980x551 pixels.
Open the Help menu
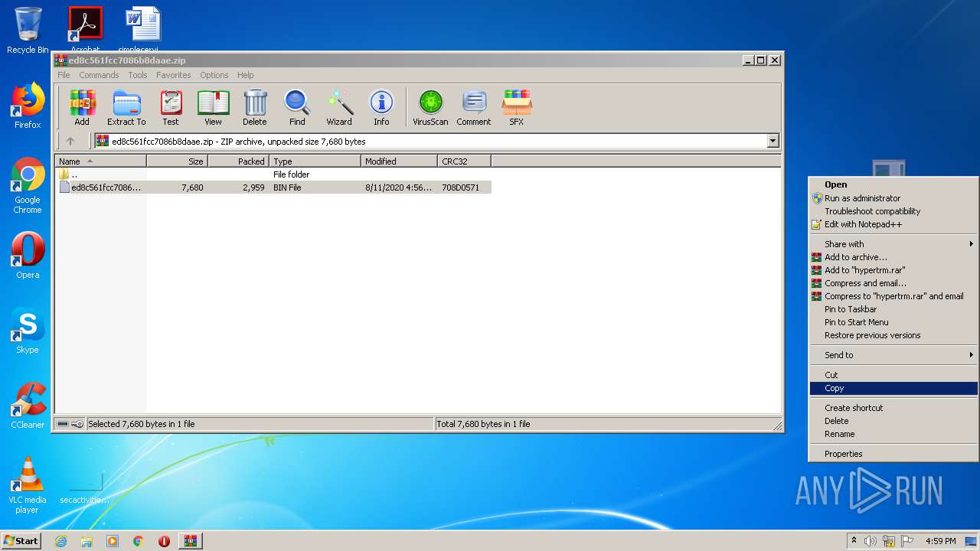(245, 75)
